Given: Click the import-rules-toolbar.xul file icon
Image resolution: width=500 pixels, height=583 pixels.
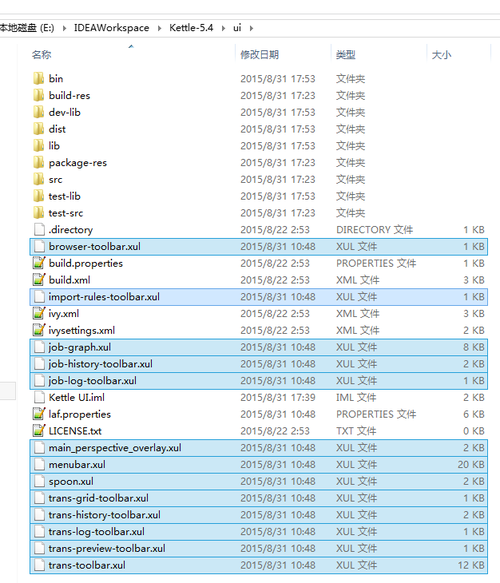Looking at the screenshot, I should pyautogui.click(x=39, y=297).
